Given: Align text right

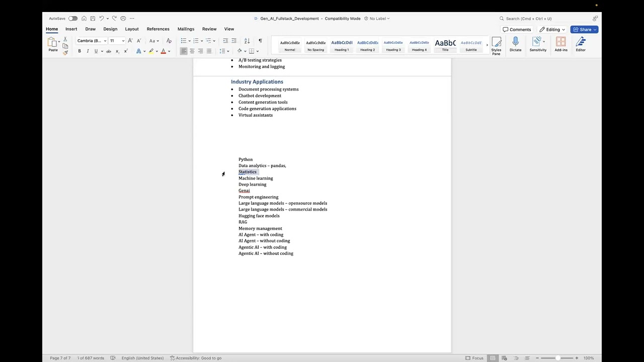Looking at the screenshot, I should point(200,51).
